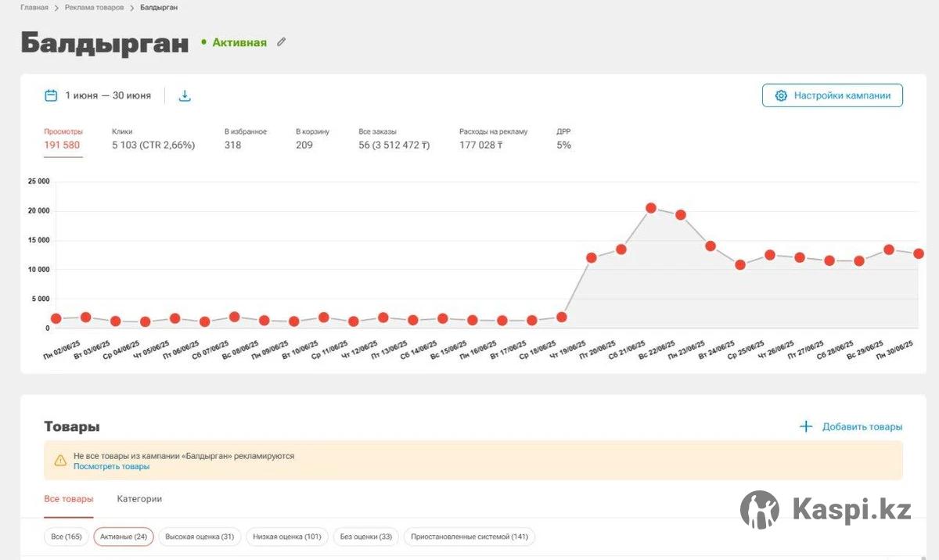Click the gear icon in Настройки кампании
The height and width of the screenshot is (560, 939).
pyautogui.click(x=781, y=95)
